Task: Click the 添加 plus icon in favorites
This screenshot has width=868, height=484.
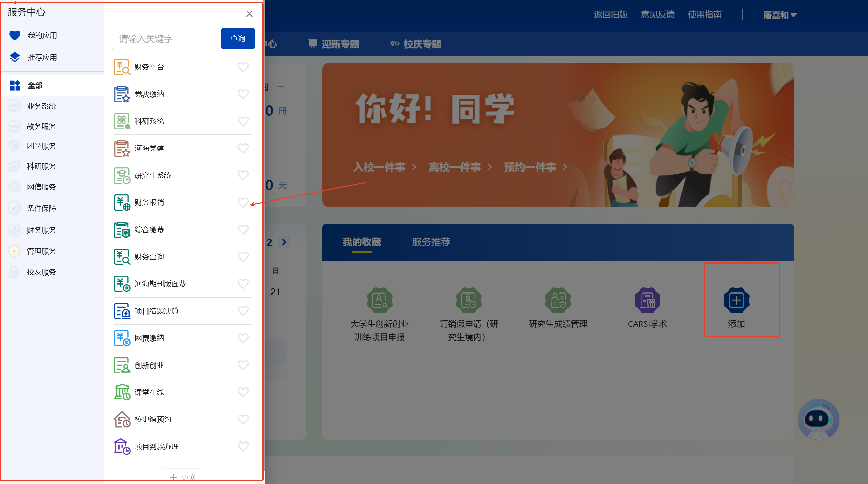Action: pyautogui.click(x=736, y=300)
